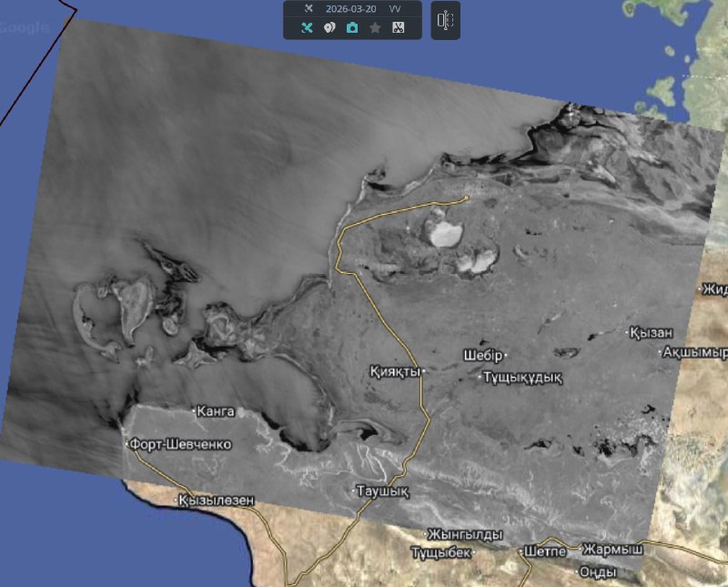Open the 2026-03-20 date selector
Screen dimensions: 728x587
click(x=350, y=8)
